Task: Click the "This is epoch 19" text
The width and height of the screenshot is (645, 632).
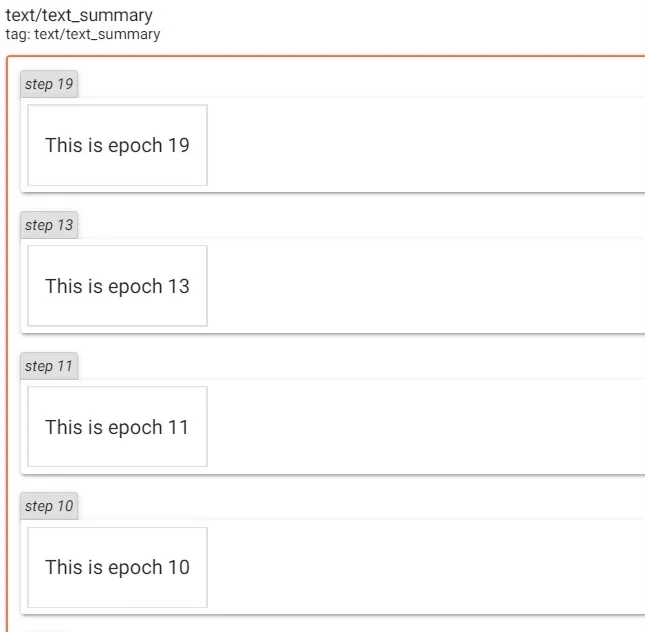Action: (117, 145)
